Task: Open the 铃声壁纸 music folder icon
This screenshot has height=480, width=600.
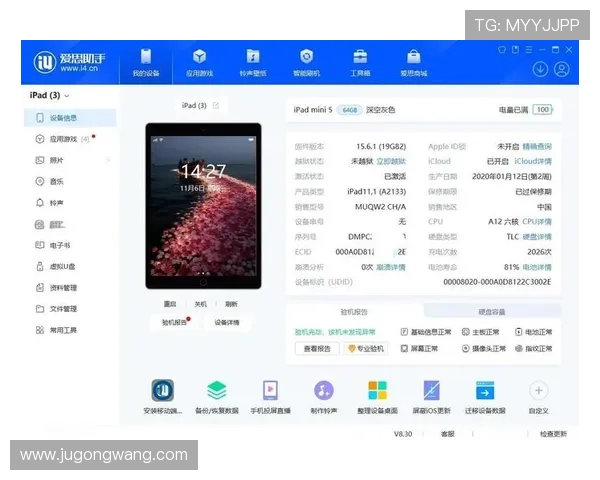Action: click(253, 57)
